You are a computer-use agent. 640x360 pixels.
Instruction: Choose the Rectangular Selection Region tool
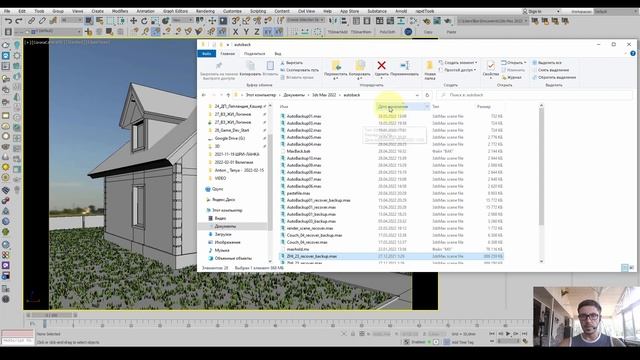(x=111, y=21)
